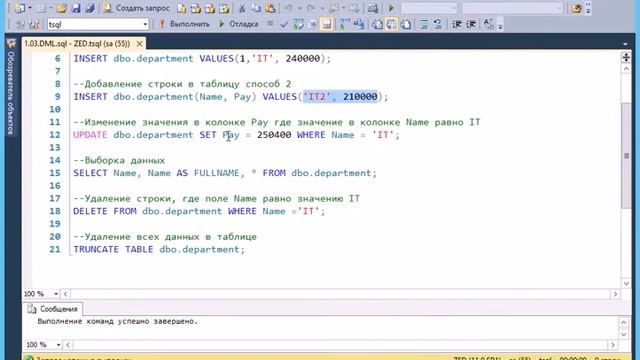Cut the selected text with scissors icon

click(x=242, y=8)
